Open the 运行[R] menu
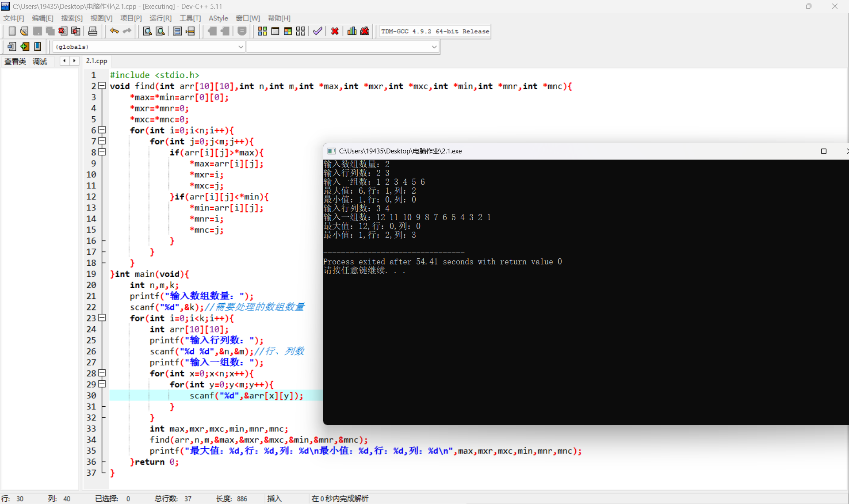 tap(160, 18)
